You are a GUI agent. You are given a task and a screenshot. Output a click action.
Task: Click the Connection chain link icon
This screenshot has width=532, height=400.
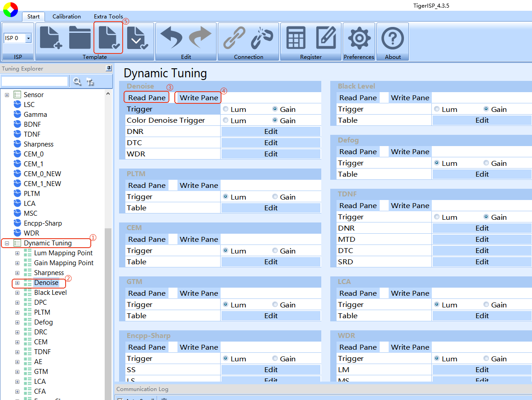(x=234, y=38)
